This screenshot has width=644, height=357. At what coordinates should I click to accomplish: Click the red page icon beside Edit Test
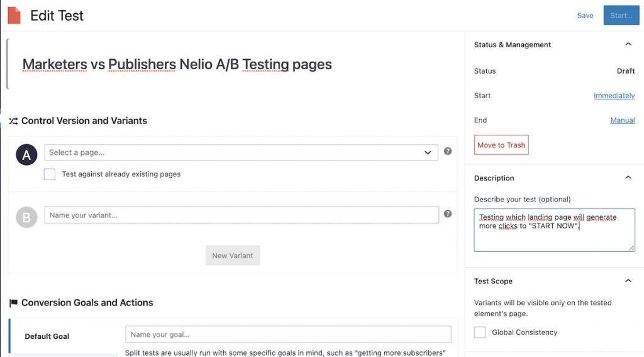point(14,16)
